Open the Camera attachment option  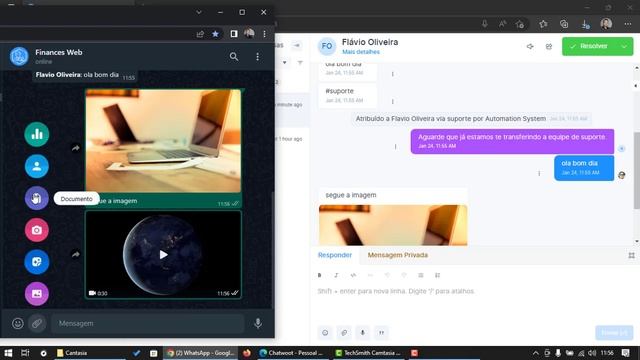point(37,230)
